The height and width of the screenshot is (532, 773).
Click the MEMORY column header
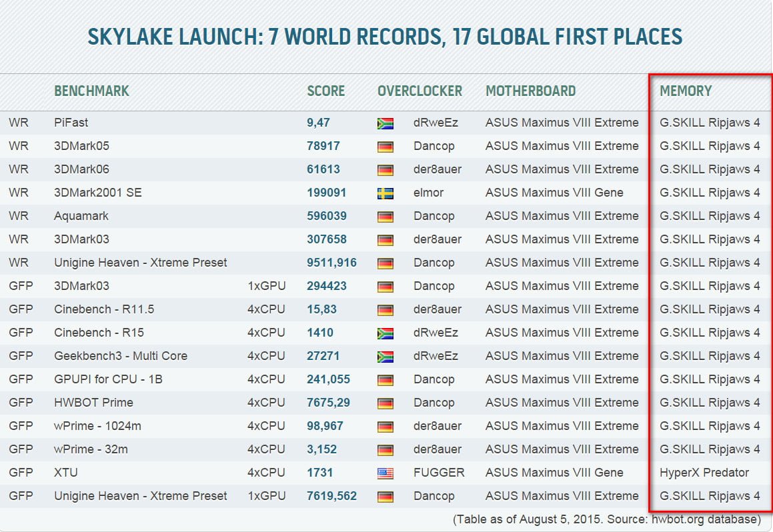[686, 91]
